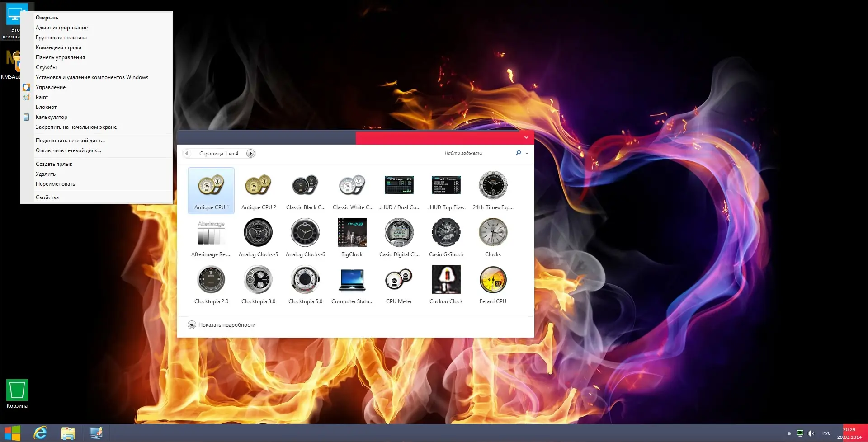This screenshot has height=442, width=868.
Task: Choose the Clocks gadget
Action: click(x=493, y=238)
